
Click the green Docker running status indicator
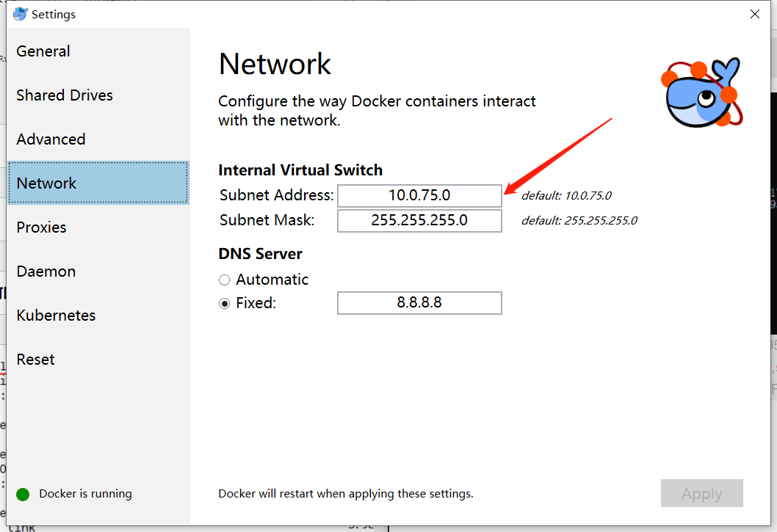21,494
